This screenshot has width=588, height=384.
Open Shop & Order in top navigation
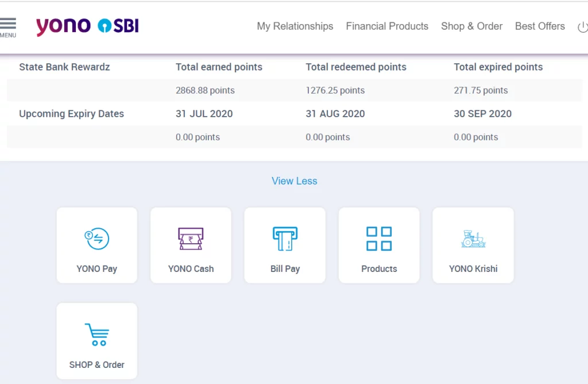tap(472, 26)
